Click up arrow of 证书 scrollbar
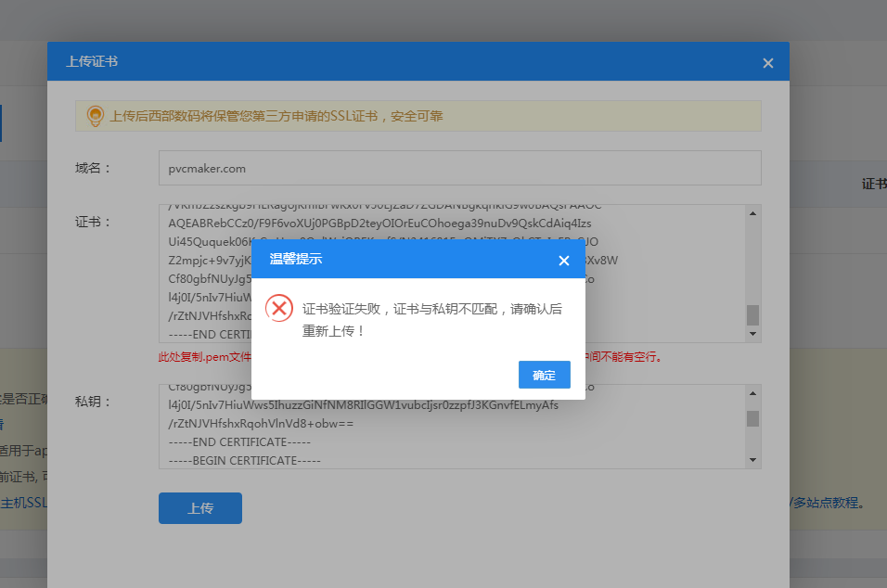Viewport: 887px width, 588px height. click(753, 212)
